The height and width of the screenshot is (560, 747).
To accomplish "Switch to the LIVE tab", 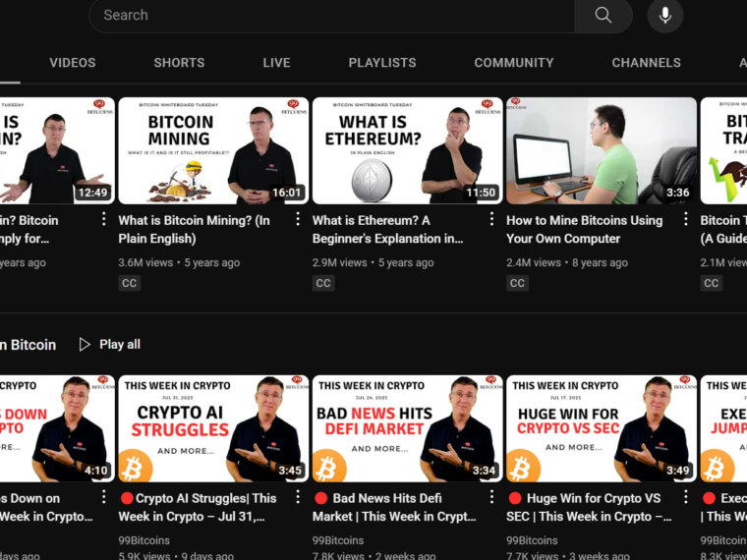I will pyautogui.click(x=276, y=62).
